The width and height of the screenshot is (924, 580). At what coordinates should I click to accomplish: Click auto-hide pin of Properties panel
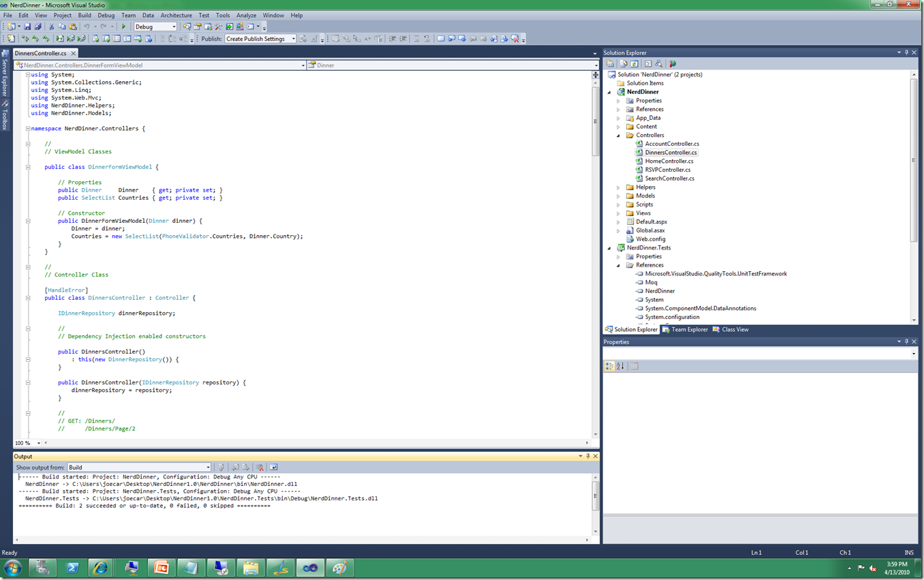[x=906, y=341]
